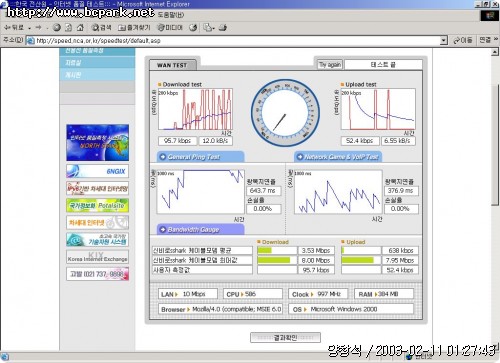Open the address bar dropdown arrow
The width and height of the screenshot is (500, 363).
coord(443,40)
